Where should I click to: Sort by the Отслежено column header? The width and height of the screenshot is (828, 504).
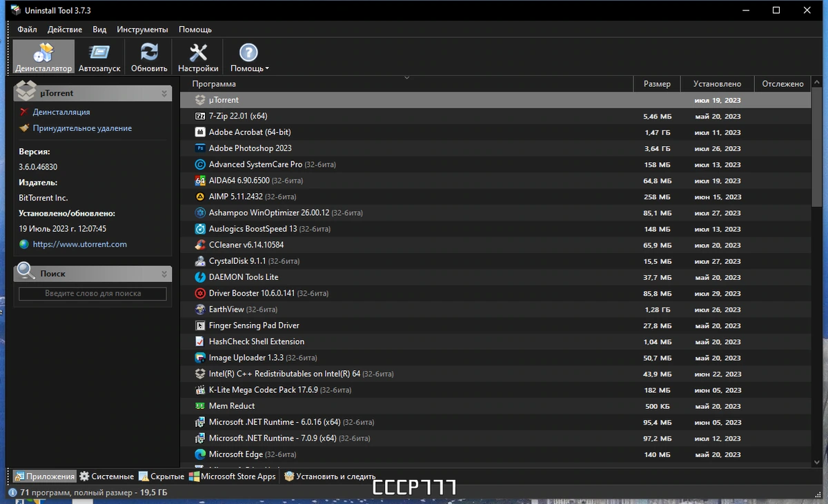[x=783, y=83]
